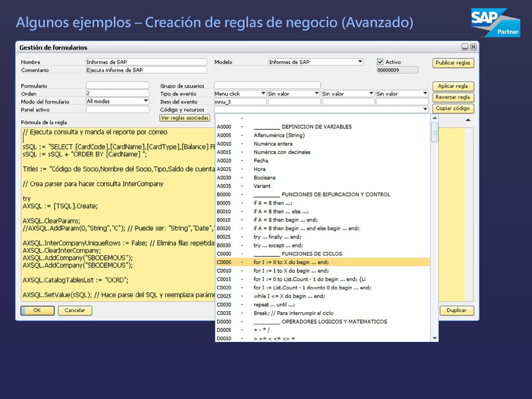
Task: Click the try line in formula editor
Action: [x=27, y=198]
